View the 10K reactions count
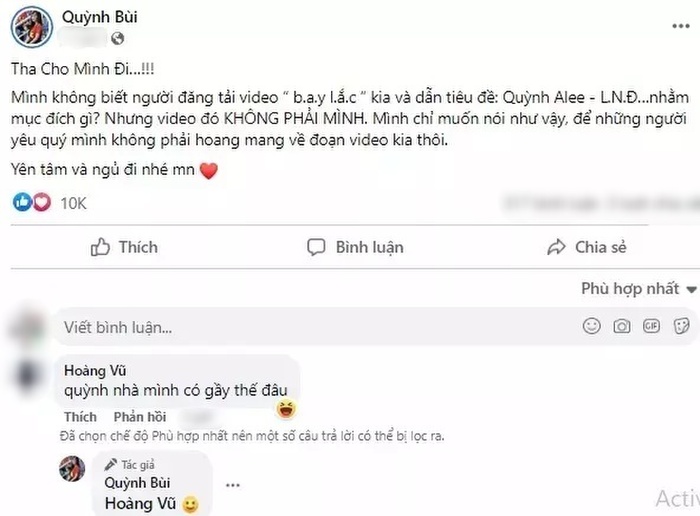This screenshot has width=700, height=516. [73, 203]
